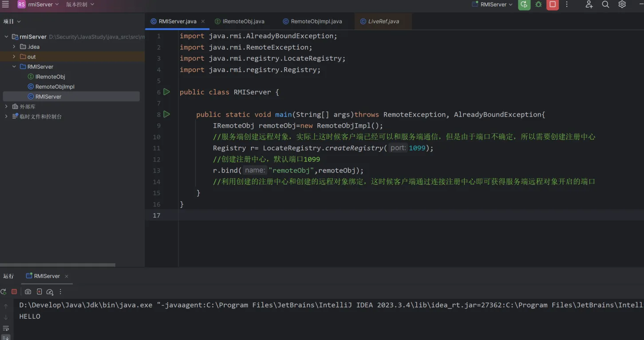Click the green Rerun button in title bar
The height and width of the screenshot is (340, 644).
tap(524, 4)
